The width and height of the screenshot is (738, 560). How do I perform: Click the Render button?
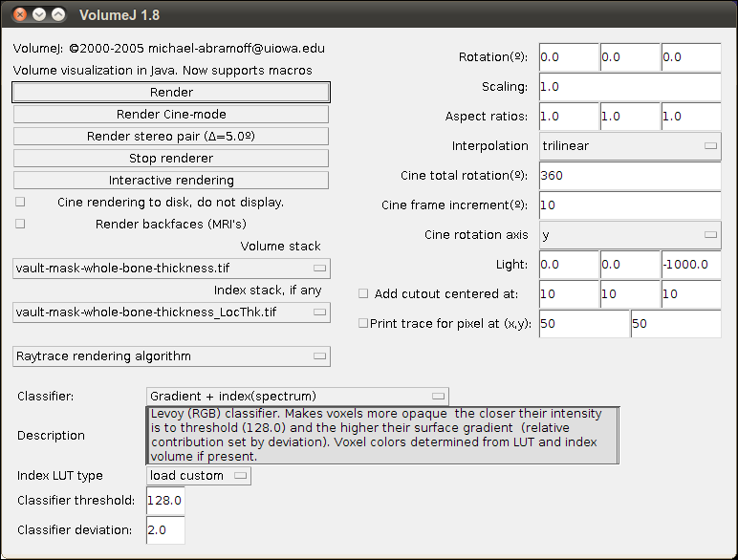[171, 93]
